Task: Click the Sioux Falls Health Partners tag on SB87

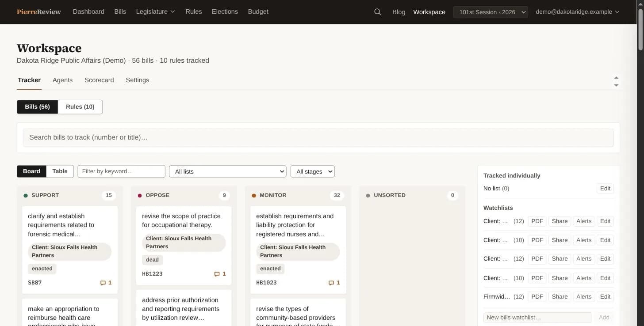Action: (x=70, y=251)
